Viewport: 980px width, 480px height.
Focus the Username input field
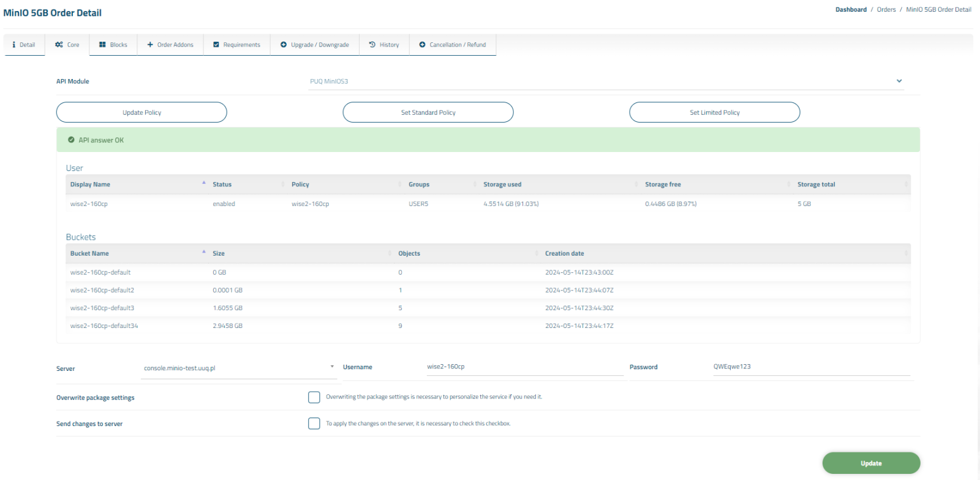click(x=524, y=367)
